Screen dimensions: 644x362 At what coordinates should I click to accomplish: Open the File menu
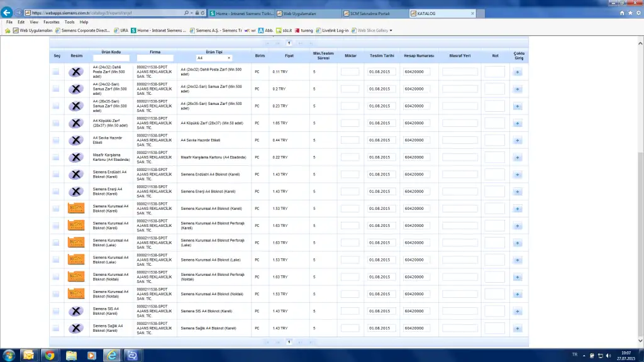coord(9,22)
